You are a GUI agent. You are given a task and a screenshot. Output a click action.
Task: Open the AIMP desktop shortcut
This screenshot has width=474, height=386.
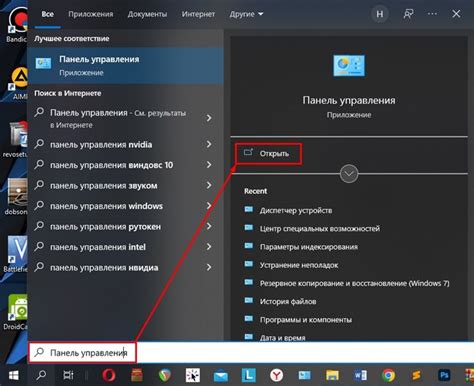pyautogui.click(x=19, y=83)
